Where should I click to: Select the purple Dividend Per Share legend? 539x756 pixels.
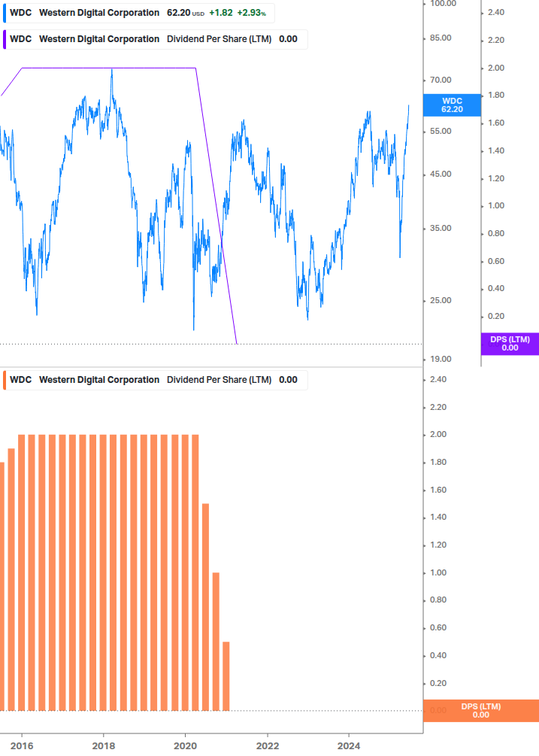pyautogui.click(x=155, y=40)
